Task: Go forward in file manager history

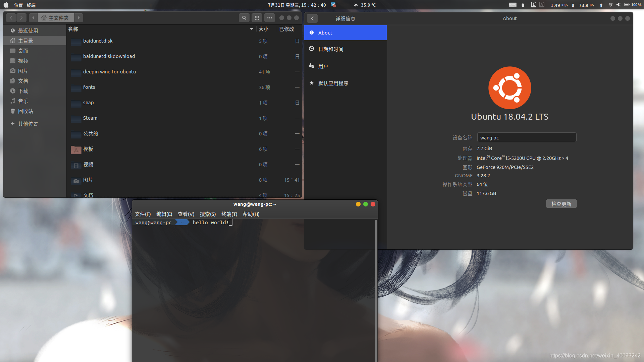Action: coord(21,18)
